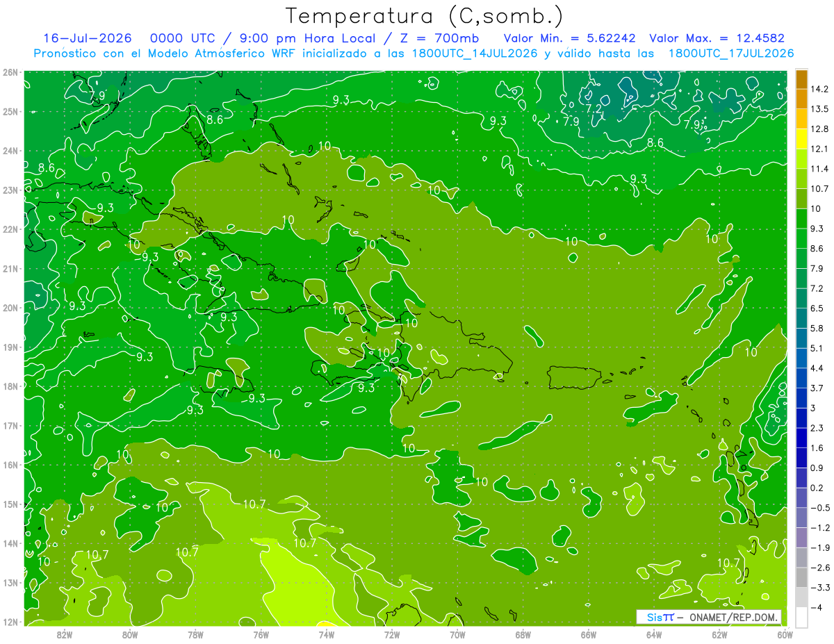Pick the orange swatch between 14.2 and 13.5

point(801,99)
